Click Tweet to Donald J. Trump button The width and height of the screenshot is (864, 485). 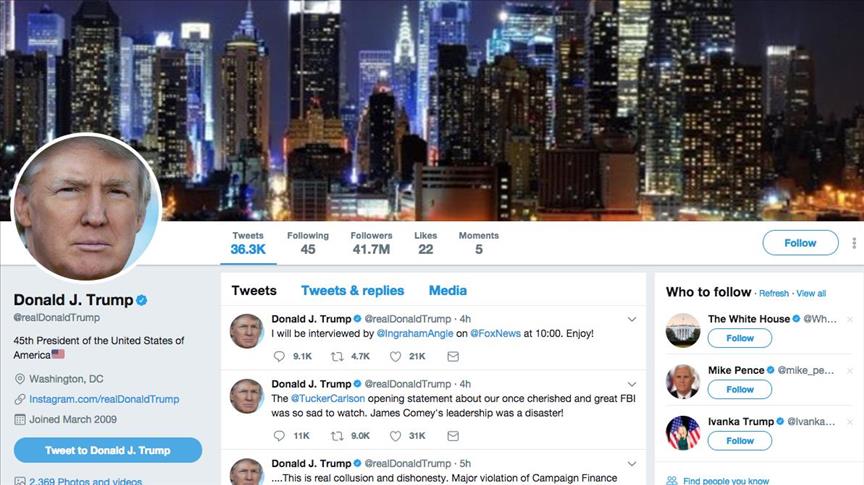tap(108, 450)
